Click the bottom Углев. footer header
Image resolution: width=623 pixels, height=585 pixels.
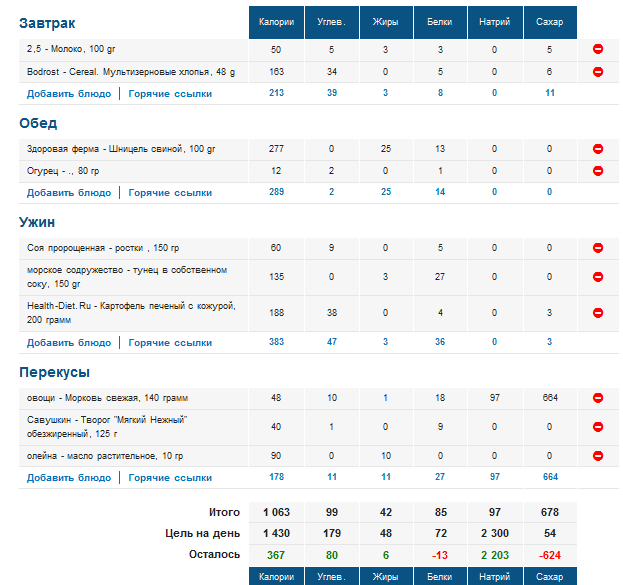[x=331, y=576]
